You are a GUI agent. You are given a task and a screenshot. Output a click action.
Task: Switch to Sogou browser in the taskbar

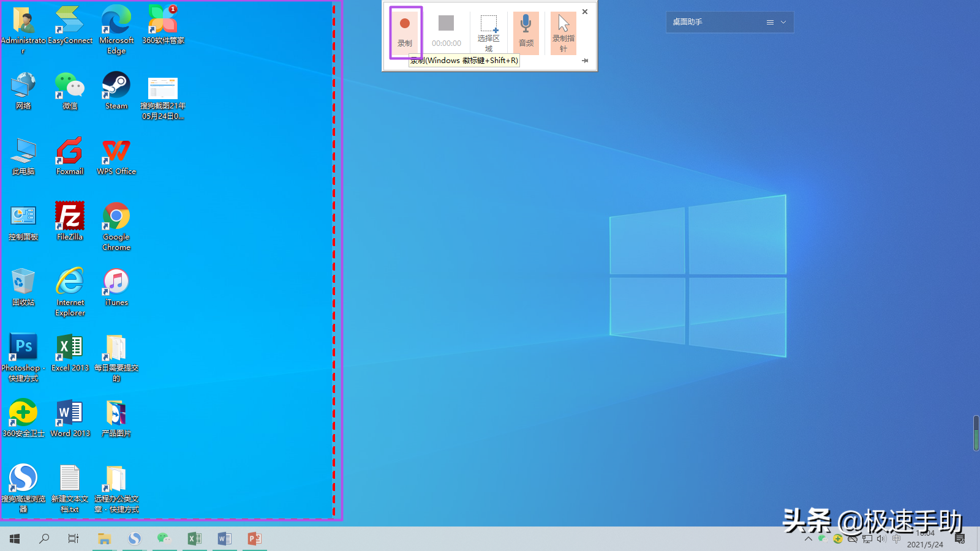[x=134, y=539]
